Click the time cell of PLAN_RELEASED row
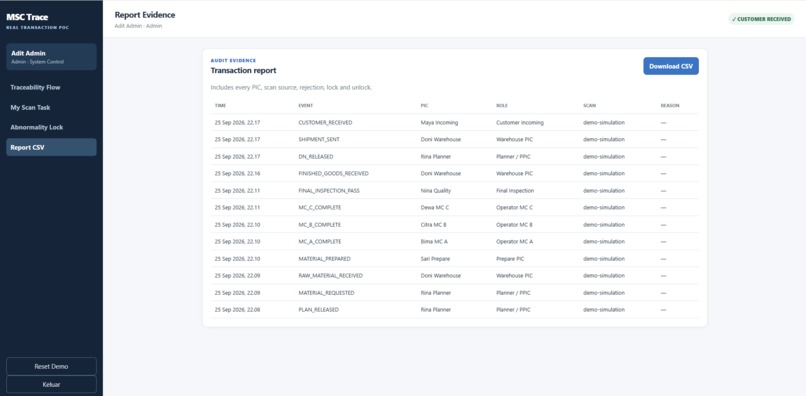Viewport: 806px width, 396px height. 238,310
